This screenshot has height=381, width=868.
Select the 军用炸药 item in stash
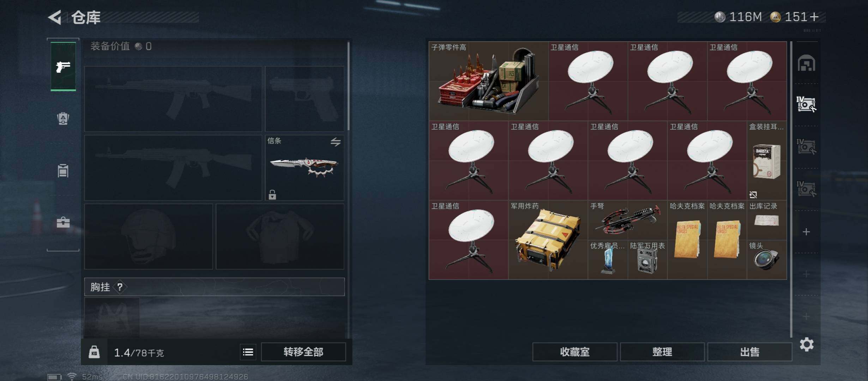[x=548, y=240]
